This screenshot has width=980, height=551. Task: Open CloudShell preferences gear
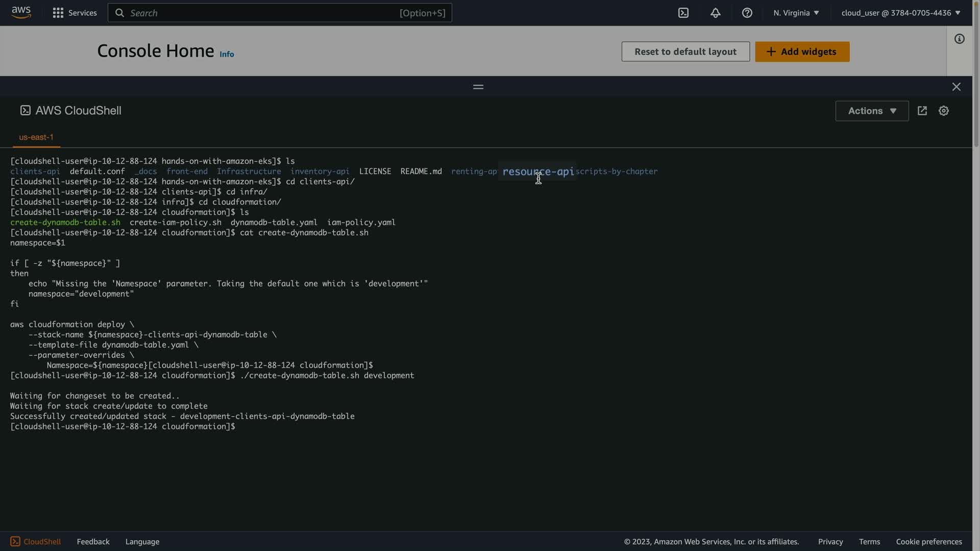point(943,111)
